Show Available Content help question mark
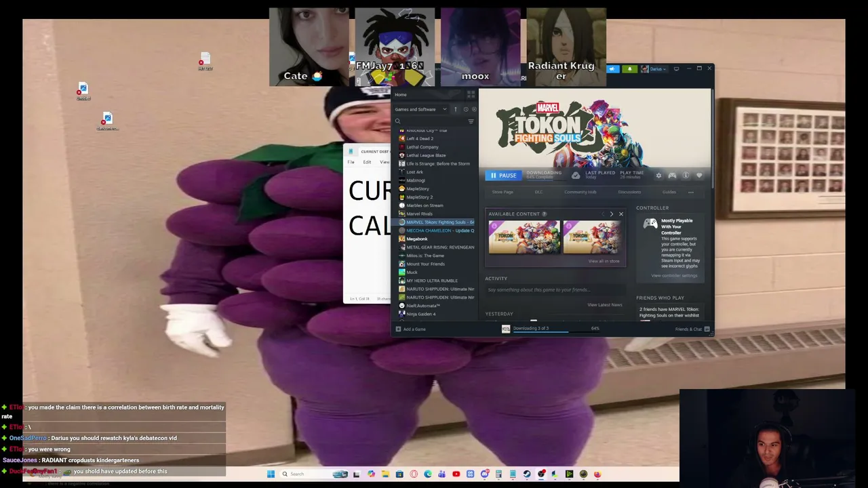The height and width of the screenshot is (488, 868). [x=544, y=214]
